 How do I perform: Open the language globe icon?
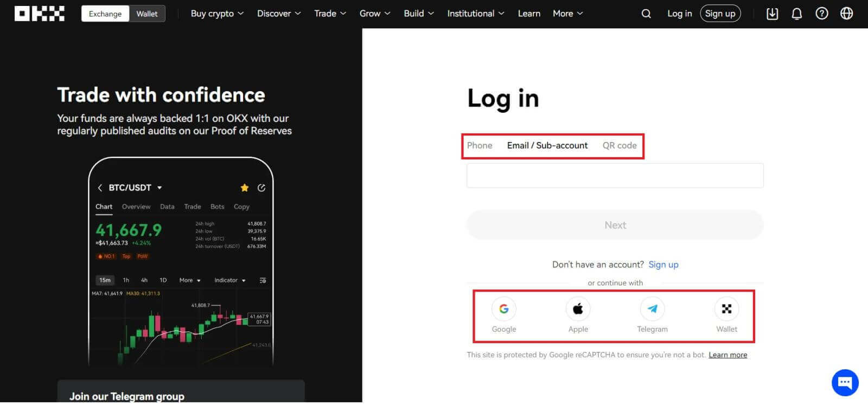tap(846, 14)
